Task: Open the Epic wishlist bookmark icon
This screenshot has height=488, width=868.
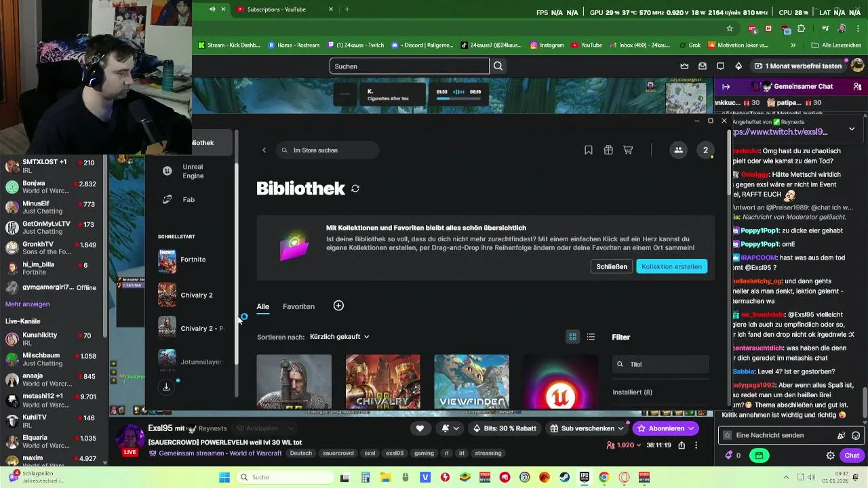Action: [x=589, y=150]
